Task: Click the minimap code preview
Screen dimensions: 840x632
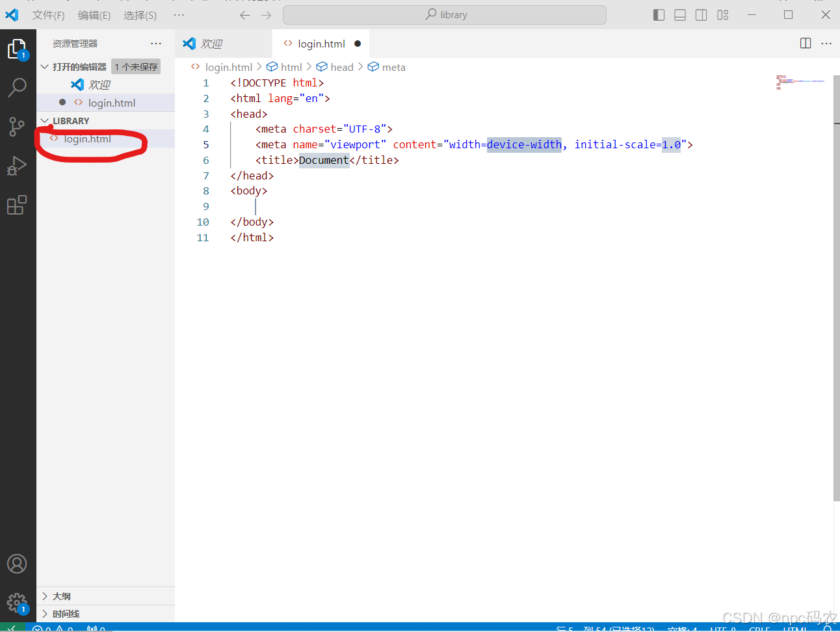Action: point(800,82)
